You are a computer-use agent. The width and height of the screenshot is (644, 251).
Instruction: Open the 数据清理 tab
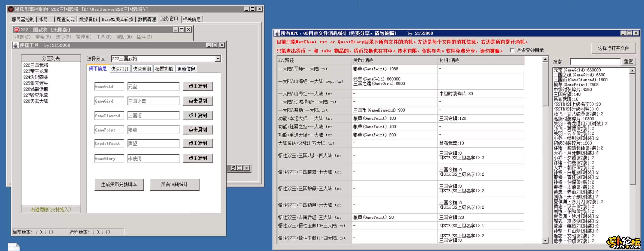(x=147, y=19)
